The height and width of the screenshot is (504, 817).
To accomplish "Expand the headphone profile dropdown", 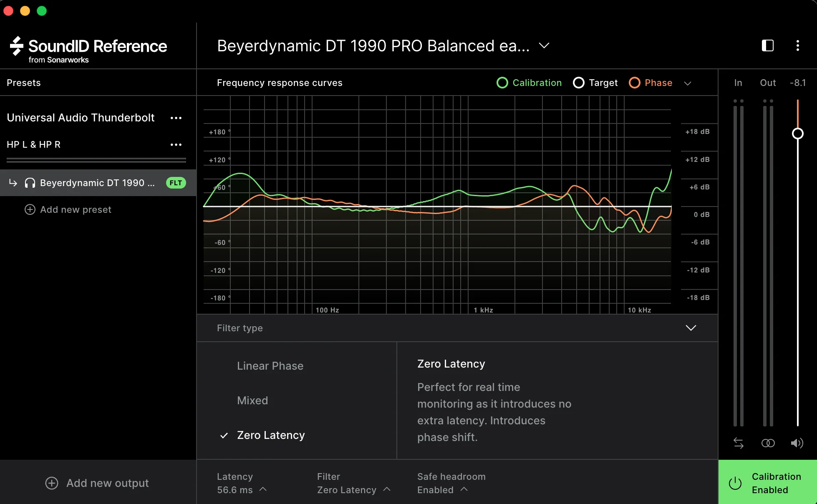I will point(544,45).
